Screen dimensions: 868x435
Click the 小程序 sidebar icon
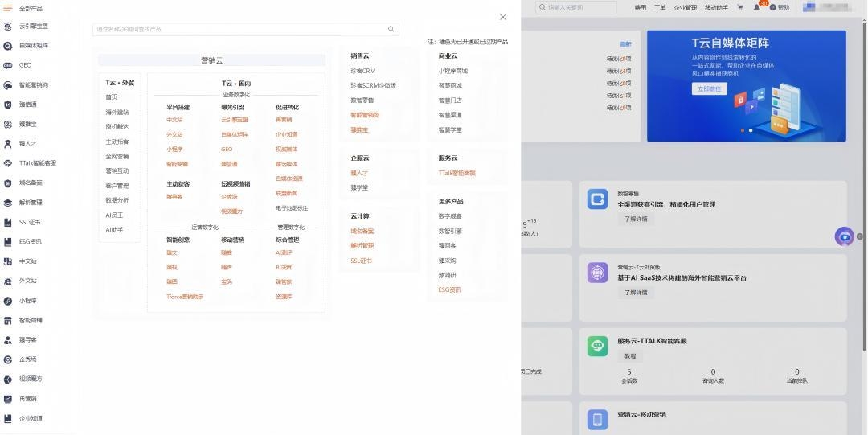(x=8, y=301)
